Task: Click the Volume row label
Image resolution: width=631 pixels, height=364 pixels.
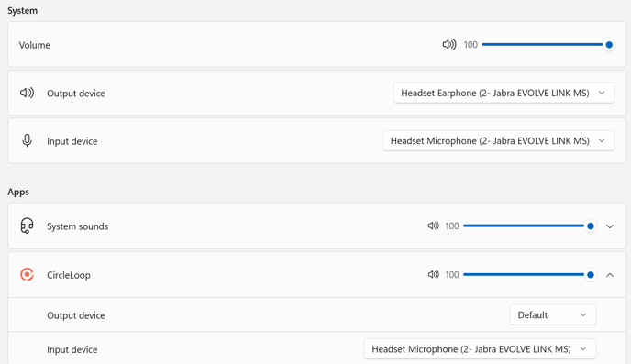Action: 34,45
